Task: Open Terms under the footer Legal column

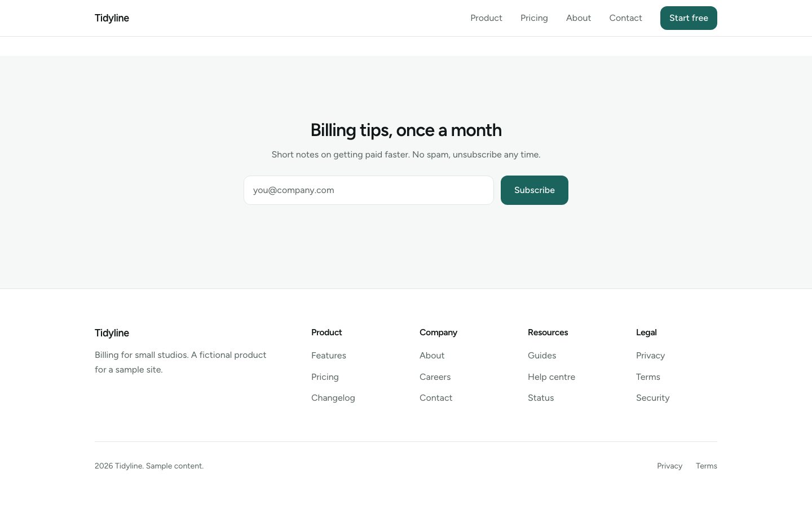Action: click(648, 377)
